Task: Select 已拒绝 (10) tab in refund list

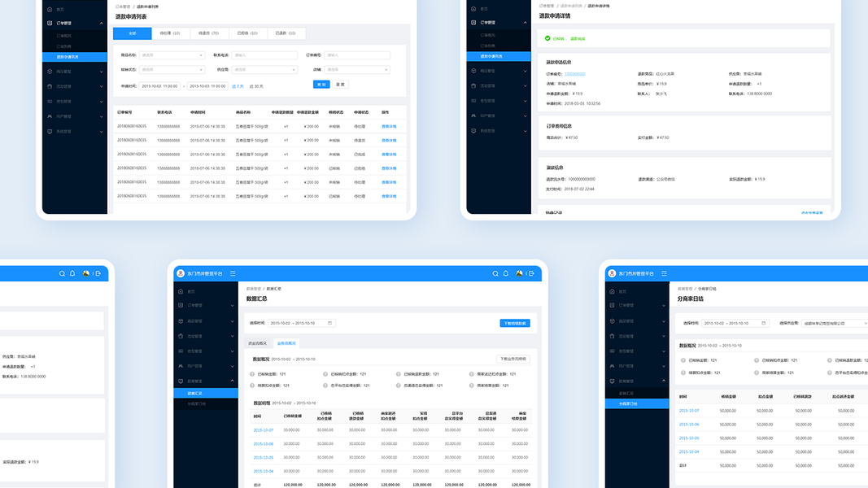Action: pyautogui.click(x=246, y=33)
